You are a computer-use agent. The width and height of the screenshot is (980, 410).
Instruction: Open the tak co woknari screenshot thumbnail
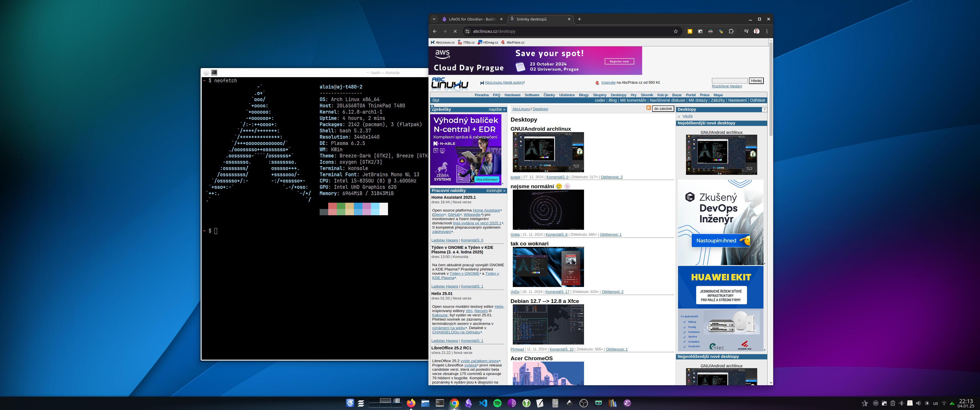(548, 267)
